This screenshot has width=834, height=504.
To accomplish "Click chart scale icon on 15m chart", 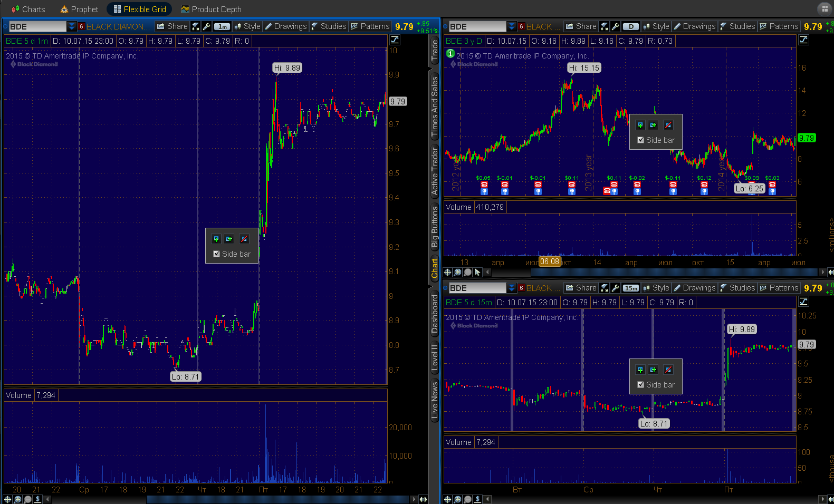I will [x=803, y=302].
